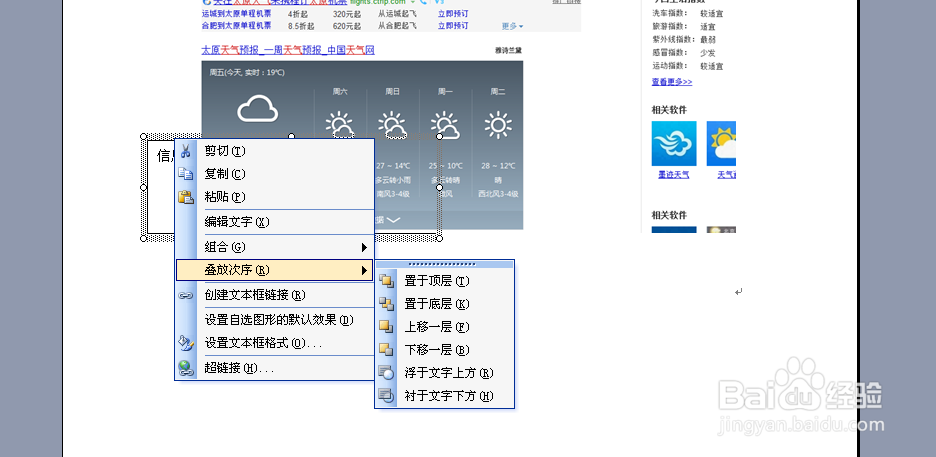Click the text box bottom-right resize handle
Image resolution: width=936 pixels, height=457 pixels.
tap(440, 238)
